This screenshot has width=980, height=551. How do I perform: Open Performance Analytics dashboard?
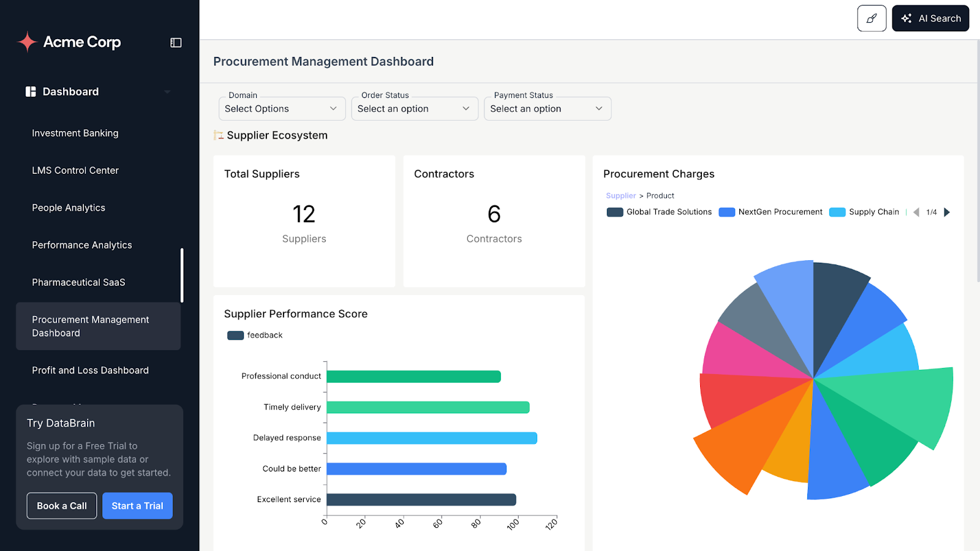(82, 245)
